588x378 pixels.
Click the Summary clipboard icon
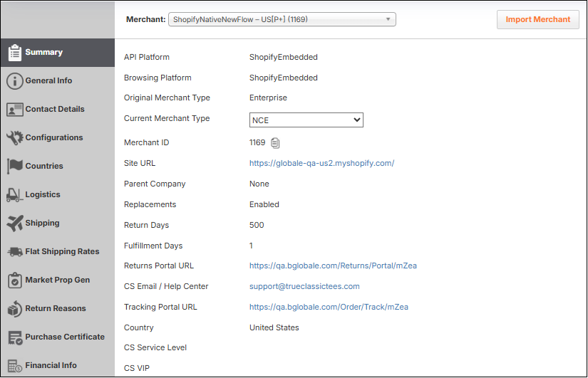coord(15,53)
